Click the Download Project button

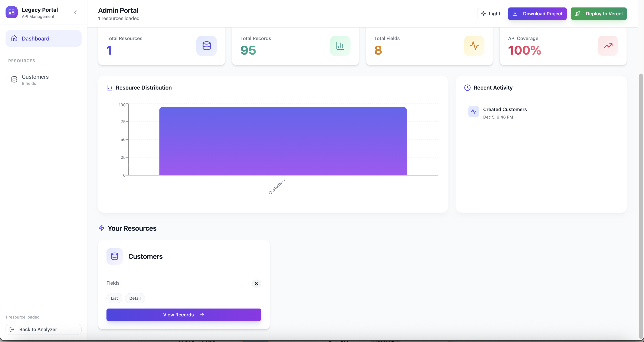pos(537,14)
